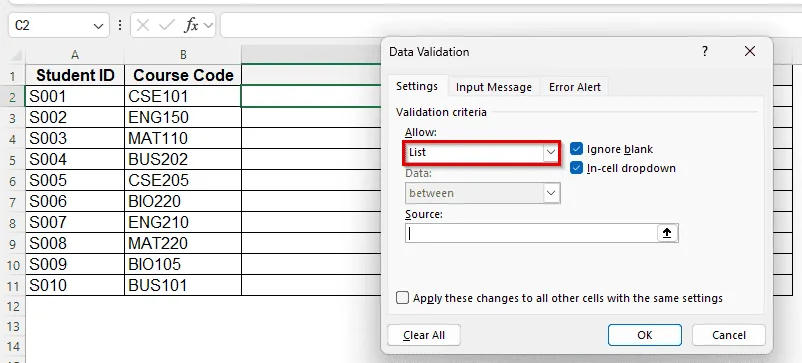802x363 pixels.
Task: Select cell containing BIO105
Action: [183, 264]
